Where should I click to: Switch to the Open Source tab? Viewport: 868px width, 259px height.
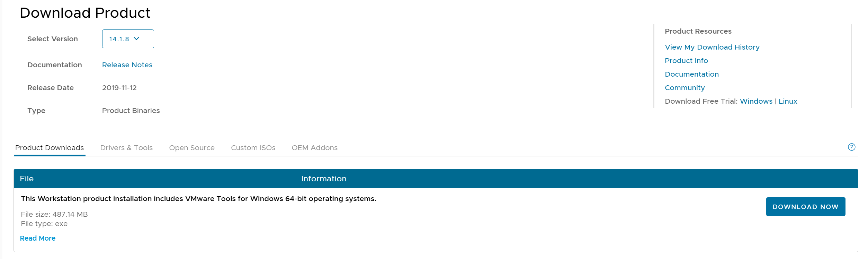[x=192, y=148]
